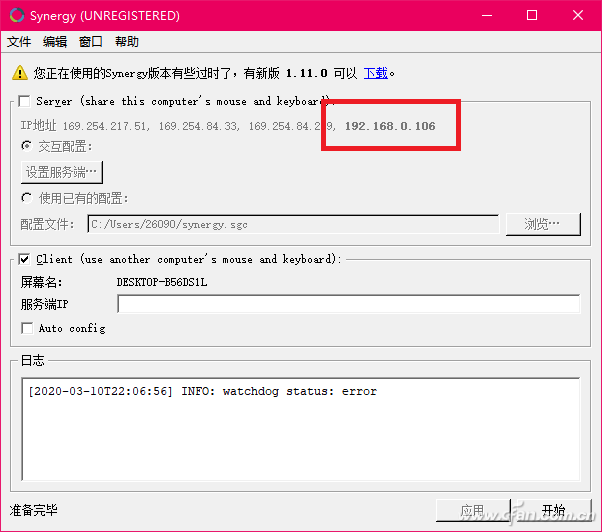602x532 pixels.
Task: Click the 设置服务端 button
Action: coord(62,172)
